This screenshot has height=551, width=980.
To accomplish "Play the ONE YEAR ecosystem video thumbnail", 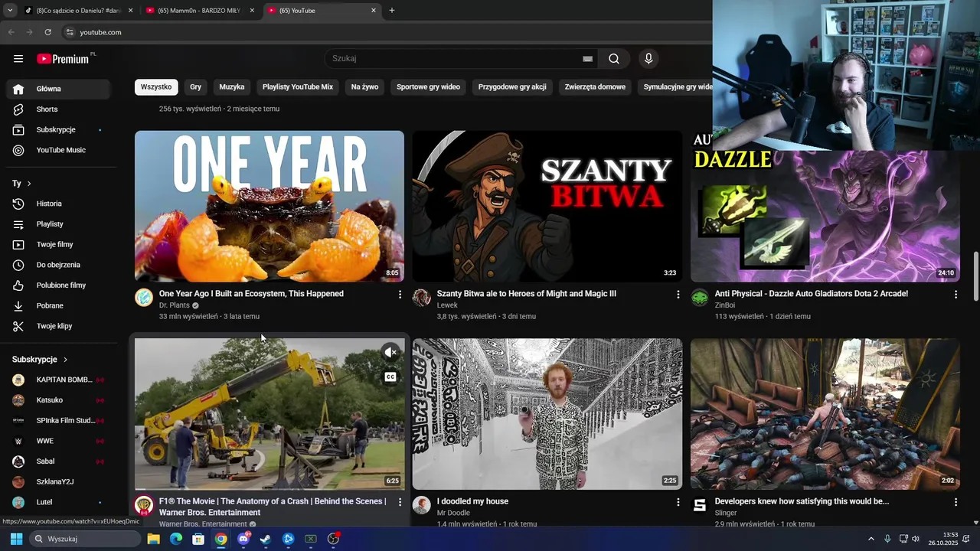I will (269, 206).
